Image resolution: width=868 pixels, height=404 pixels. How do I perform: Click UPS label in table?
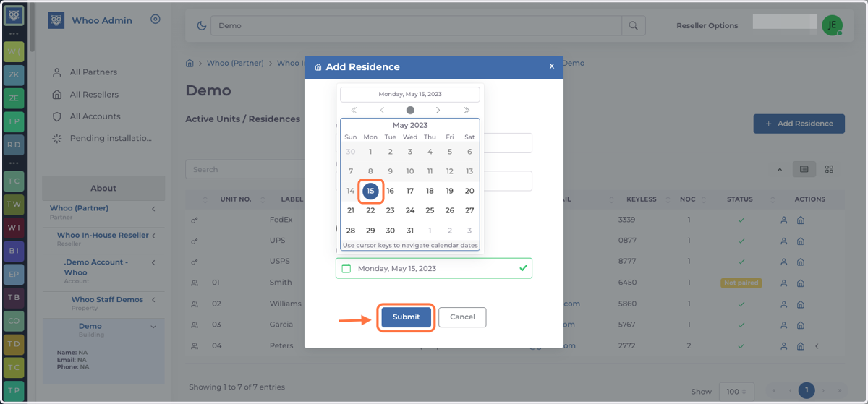pos(277,241)
